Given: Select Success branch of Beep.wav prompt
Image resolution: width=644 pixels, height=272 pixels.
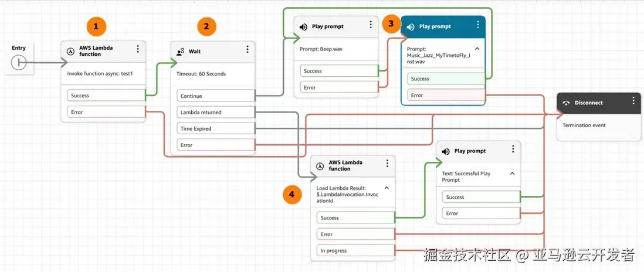Looking at the screenshot, I should pyautogui.click(x=339, y=71).
